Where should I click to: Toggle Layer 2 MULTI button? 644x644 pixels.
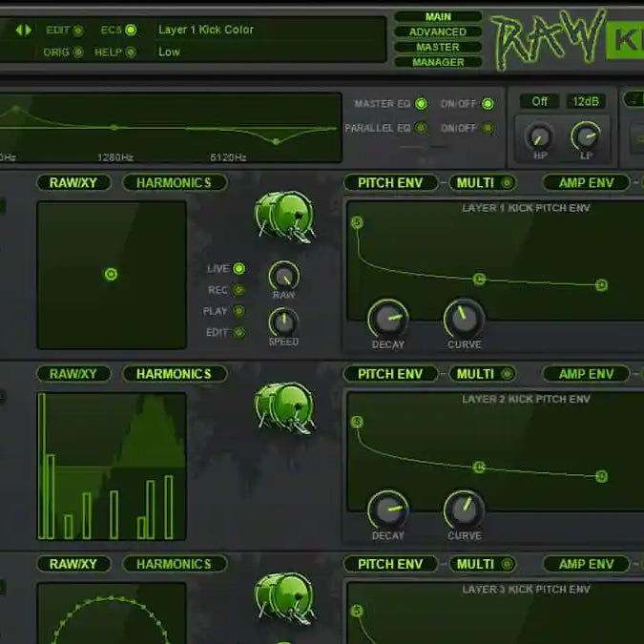[x=483, y=374]
